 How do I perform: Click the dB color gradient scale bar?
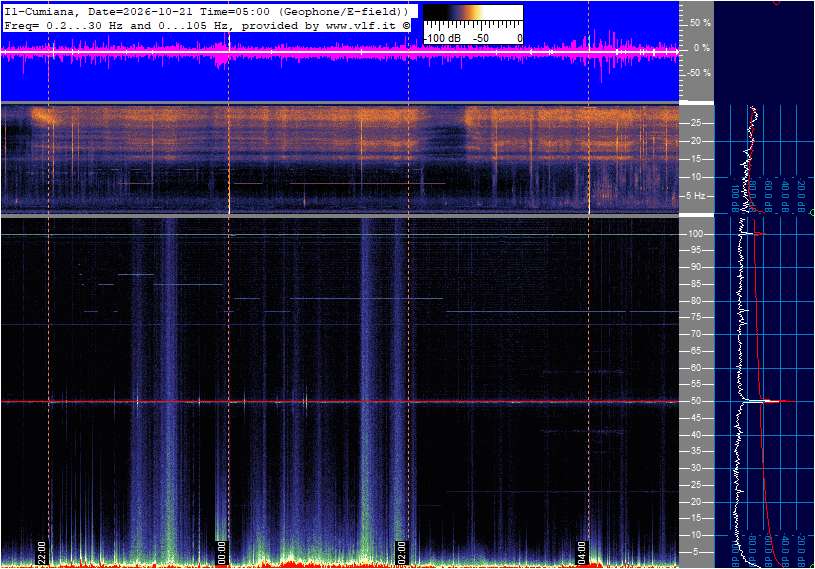(472, 13)
